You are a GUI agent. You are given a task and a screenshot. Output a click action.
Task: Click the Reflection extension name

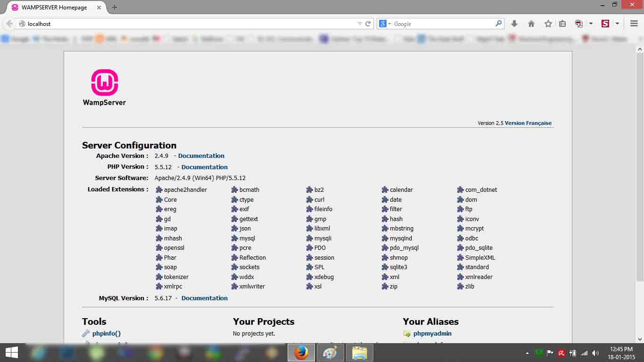pos(253,258)
